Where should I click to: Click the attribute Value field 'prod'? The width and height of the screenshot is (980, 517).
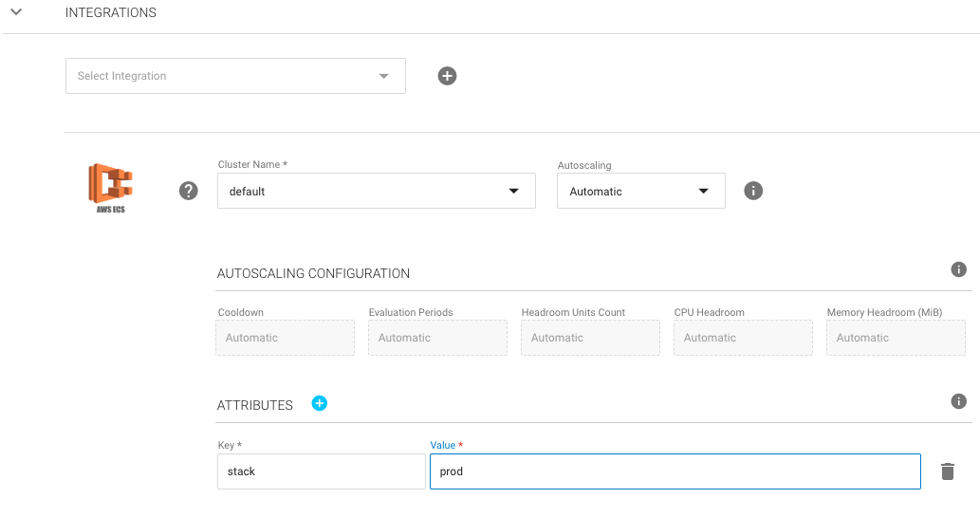[x=675, y=471]
